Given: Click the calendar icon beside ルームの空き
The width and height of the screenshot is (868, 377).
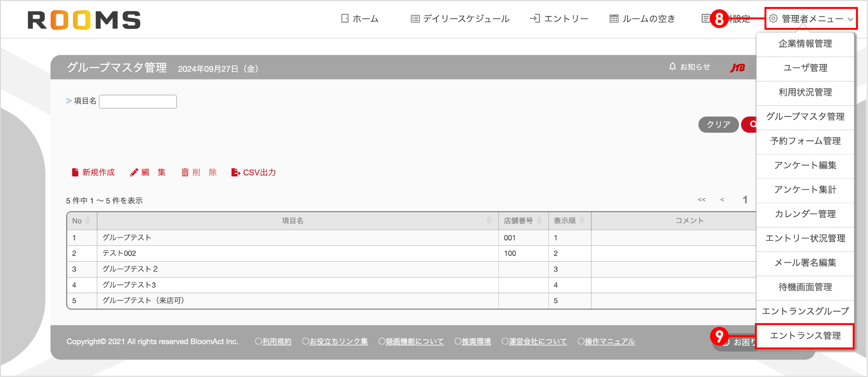Looking at the screenshot, I should click(x=614, y=19).
